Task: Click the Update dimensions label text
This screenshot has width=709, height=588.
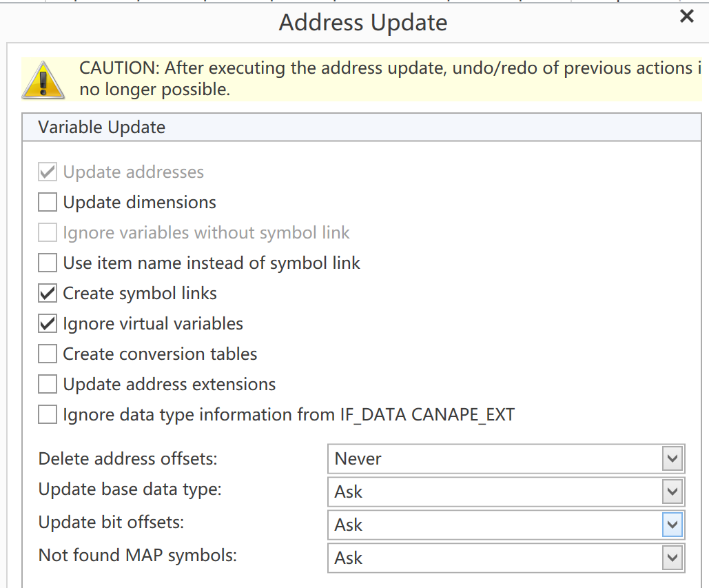Action: coord(140,203)
